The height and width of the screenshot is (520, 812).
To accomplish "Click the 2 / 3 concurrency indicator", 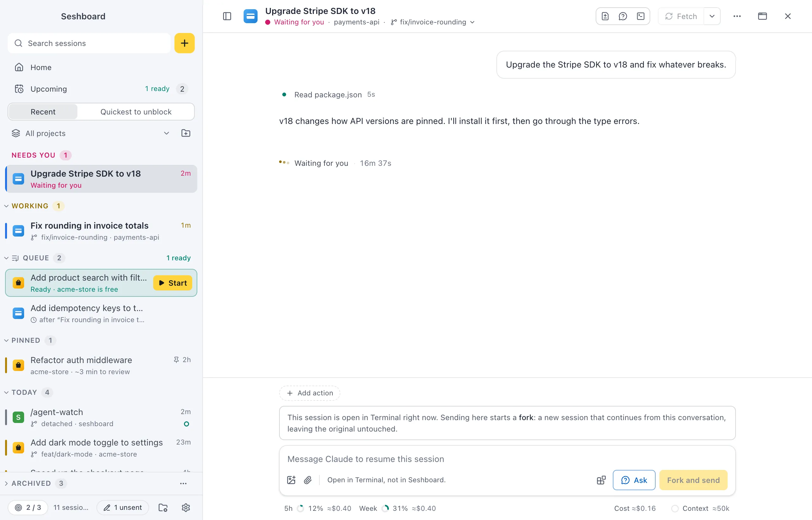I will tap(28, 508).
